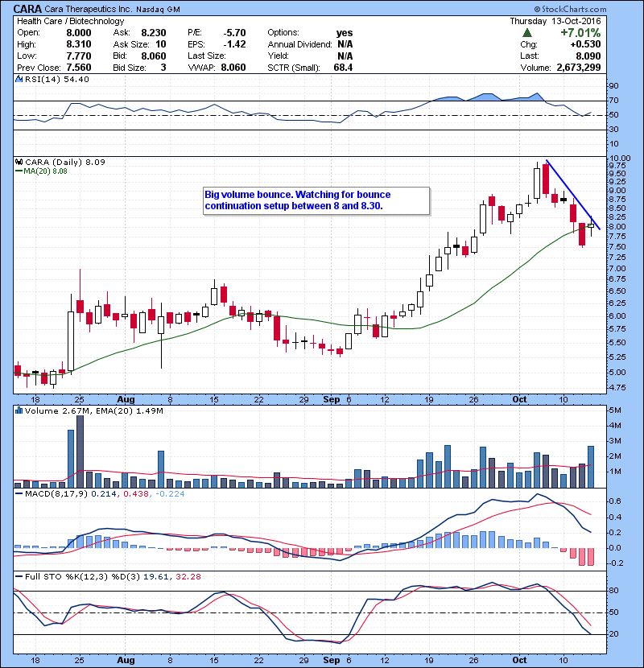644x668 pixels.
Task: Click the Chg value +0.530
Action: [x=585, y=44]
